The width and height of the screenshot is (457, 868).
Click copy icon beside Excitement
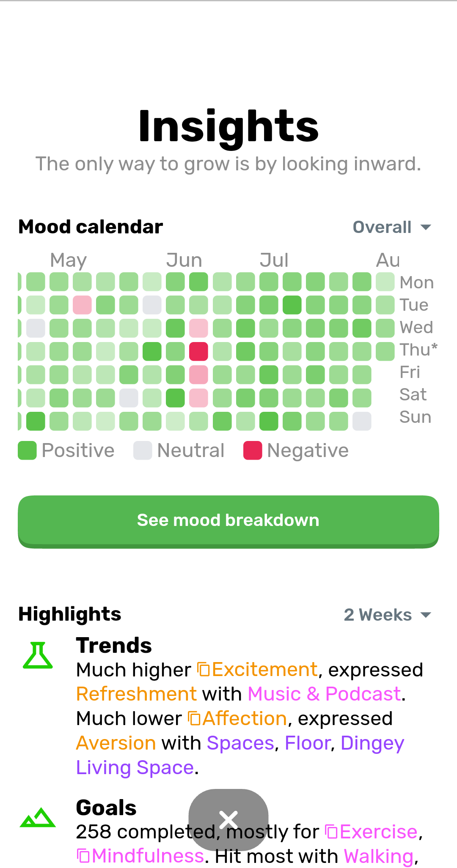[x=204, y=670]
